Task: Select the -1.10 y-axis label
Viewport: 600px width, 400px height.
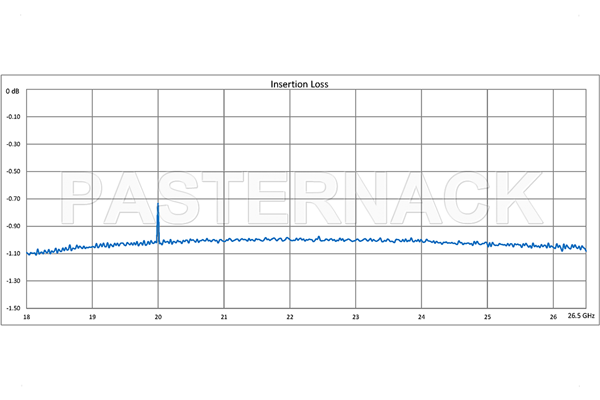Action: click(x=13, y=253)
